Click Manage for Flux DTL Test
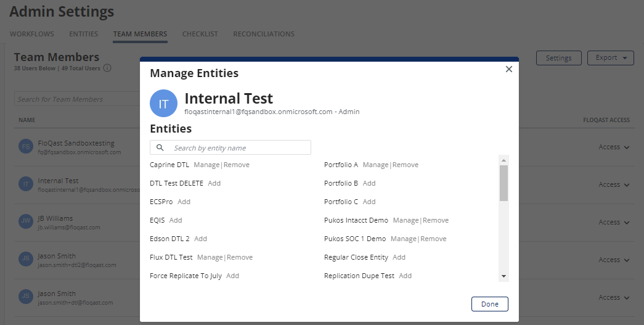The width and height of the screenshot is (644, 325). pos(210,257)
